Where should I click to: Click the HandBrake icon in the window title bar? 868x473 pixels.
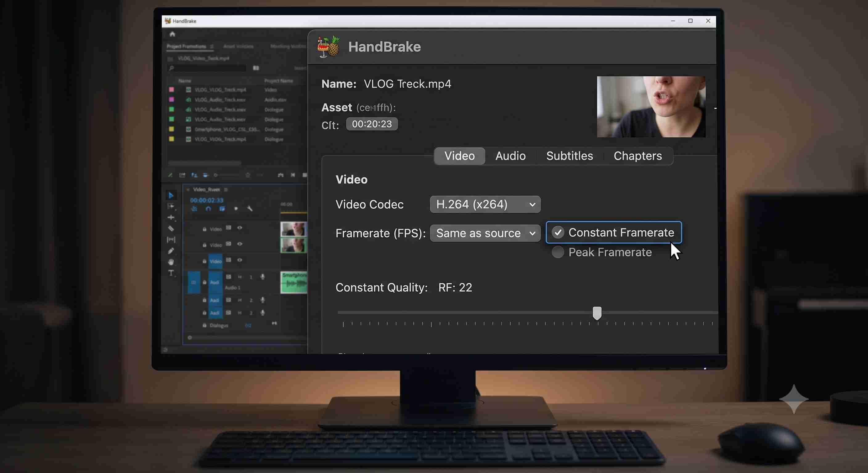tap(168, 21)
